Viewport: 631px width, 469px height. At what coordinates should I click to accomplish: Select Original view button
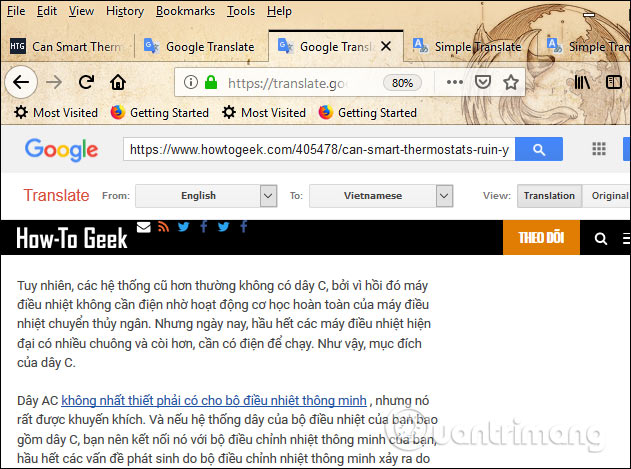click(607, 196)
